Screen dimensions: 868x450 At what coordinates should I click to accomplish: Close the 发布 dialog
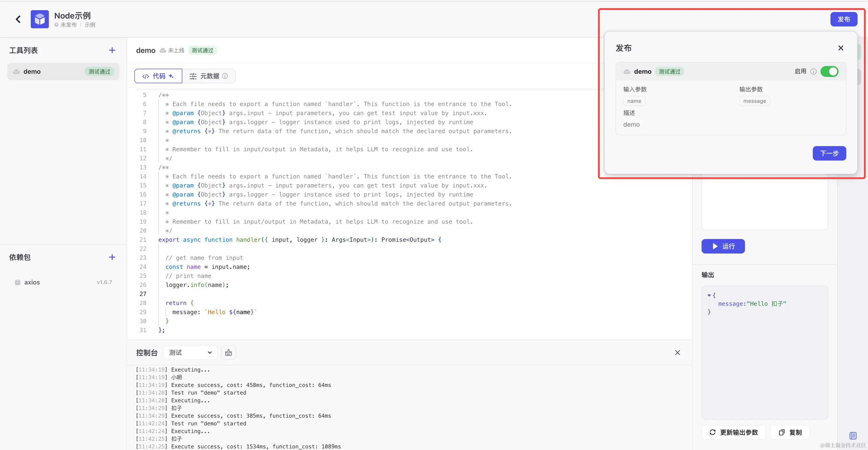click(841, 48)
